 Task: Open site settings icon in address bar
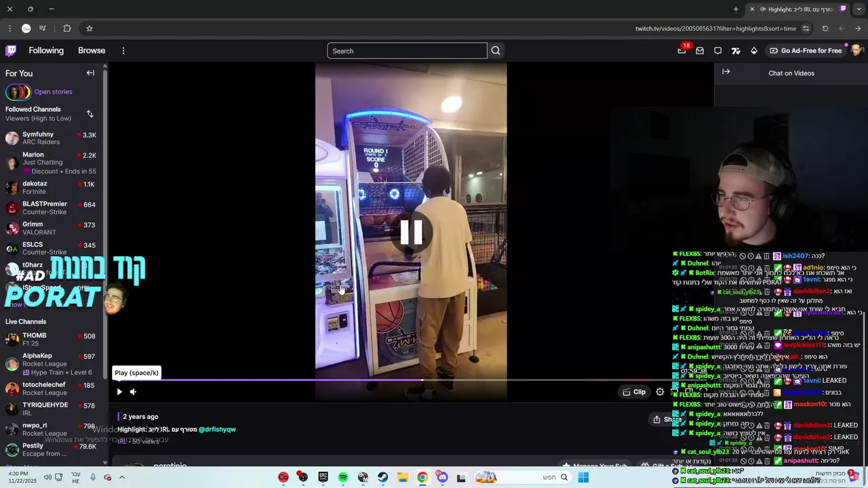[x=806, y=28]
